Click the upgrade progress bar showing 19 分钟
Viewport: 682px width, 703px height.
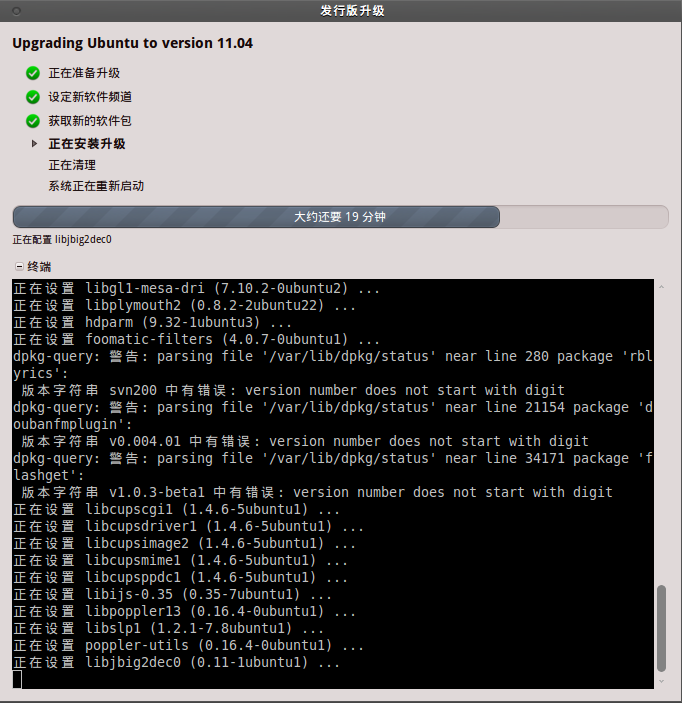[x=340, y=217]
